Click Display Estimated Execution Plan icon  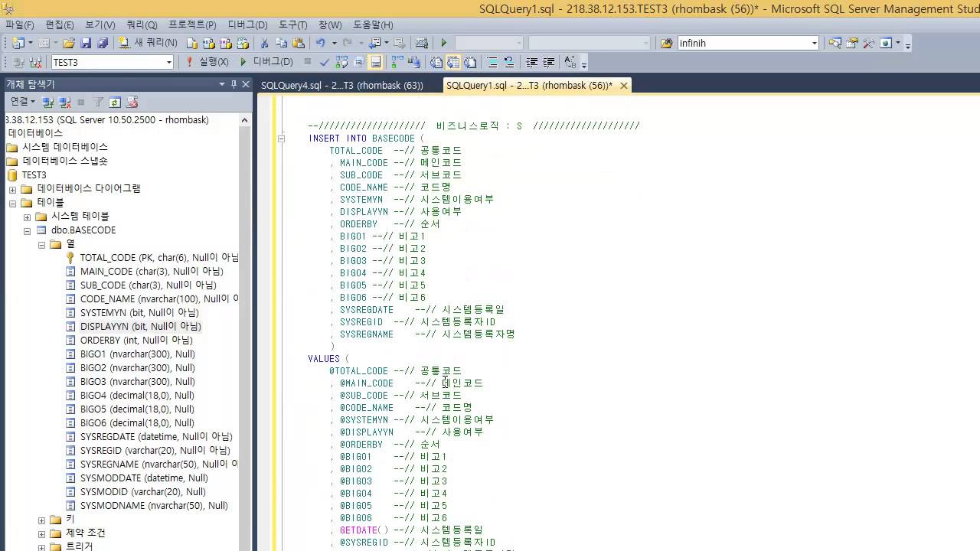341,62
